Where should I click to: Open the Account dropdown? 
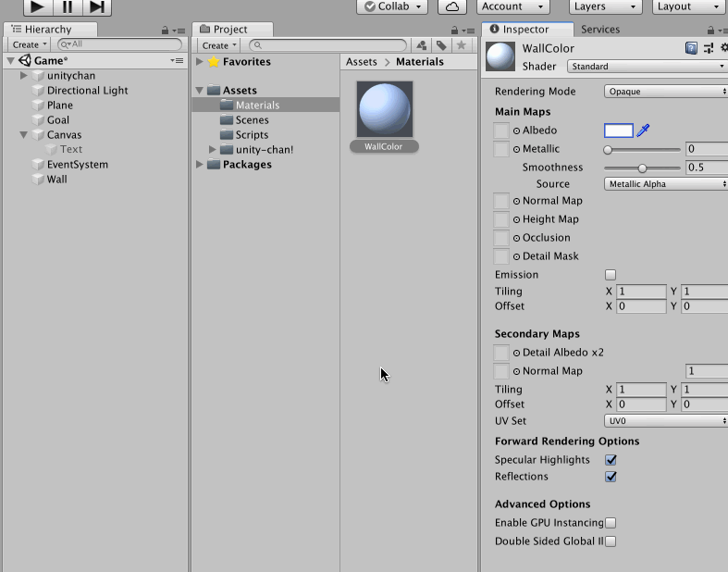(x=513, y=6)
